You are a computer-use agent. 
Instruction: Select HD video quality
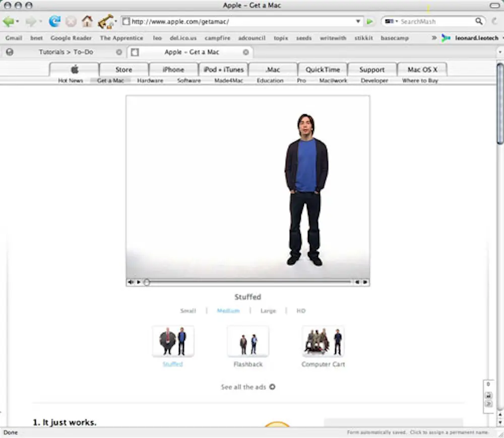(300, 311)
